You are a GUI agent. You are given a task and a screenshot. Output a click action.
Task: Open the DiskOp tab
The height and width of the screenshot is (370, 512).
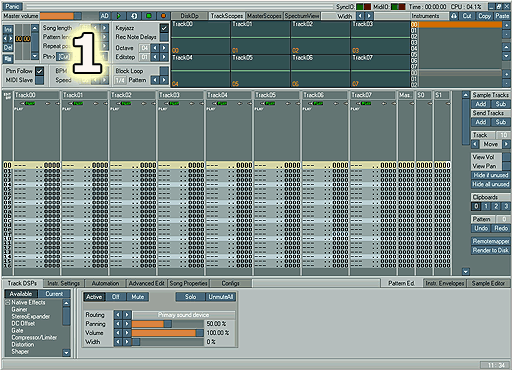tap(189, 16)
